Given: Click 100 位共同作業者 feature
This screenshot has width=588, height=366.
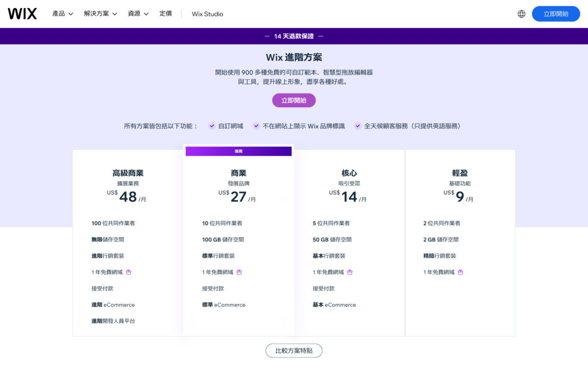Looking at the screenshot, I should coord(113,223).
